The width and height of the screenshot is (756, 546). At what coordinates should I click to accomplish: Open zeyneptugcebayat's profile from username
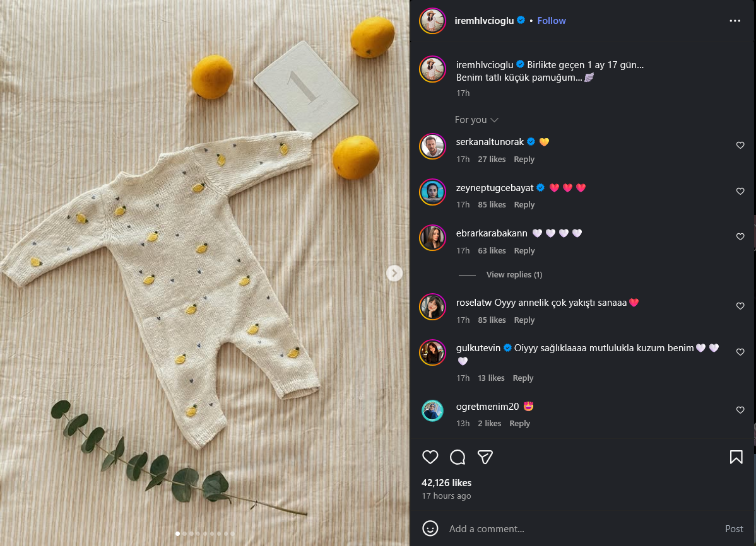(494, 188)
